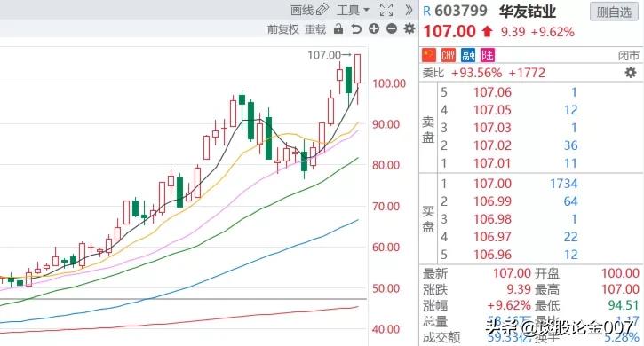This screenshot has height=346, width=644.
Task: Click the China flag market icon
Action: tap(429, 55)
